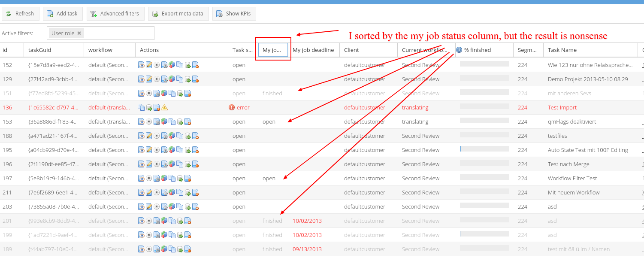Click the yellow warning triangle on task 136
The height and width of the screenshot is (267, 644).
click(164, 108)
